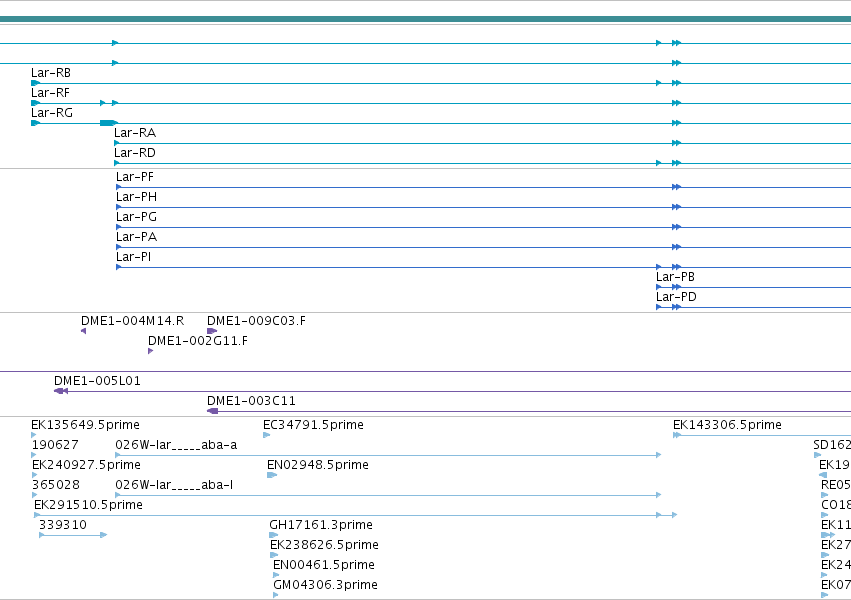Click the DME1-005L01 clone label
This screenshot has height=600, width=851.
97,381
